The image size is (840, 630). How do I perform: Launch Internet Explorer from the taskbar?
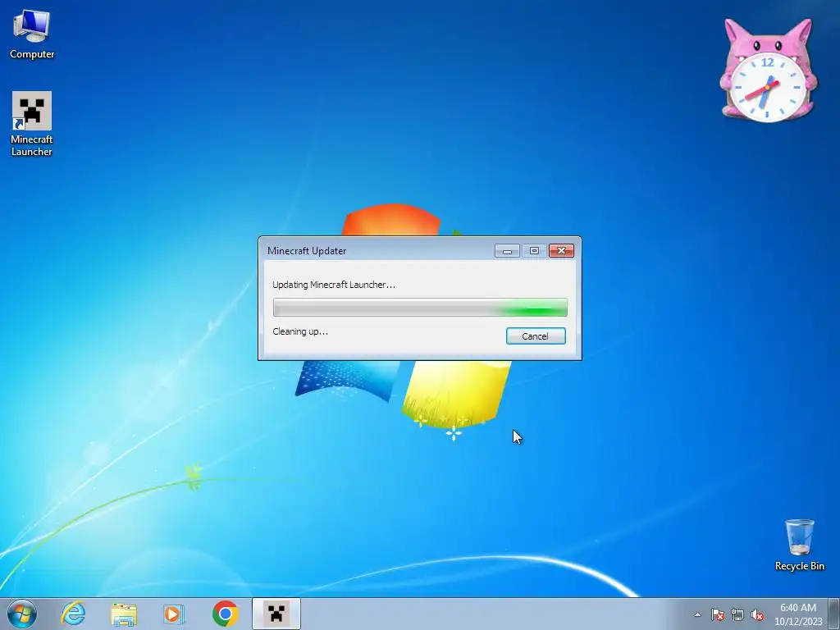click(x=73, y=614)
